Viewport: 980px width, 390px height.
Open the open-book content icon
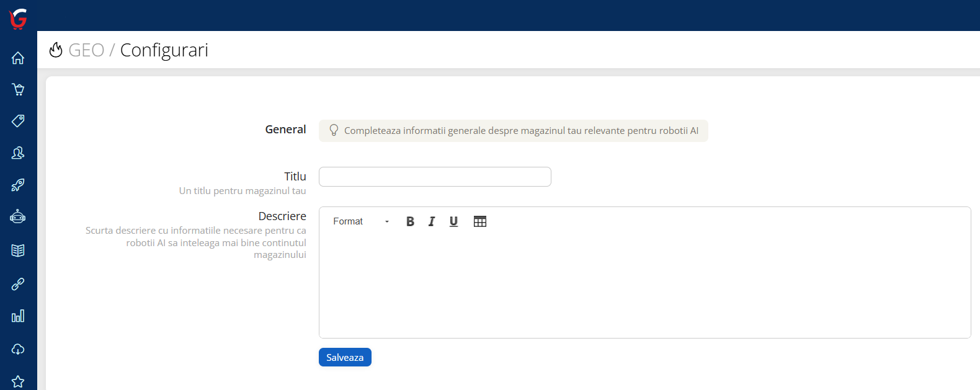18,250
